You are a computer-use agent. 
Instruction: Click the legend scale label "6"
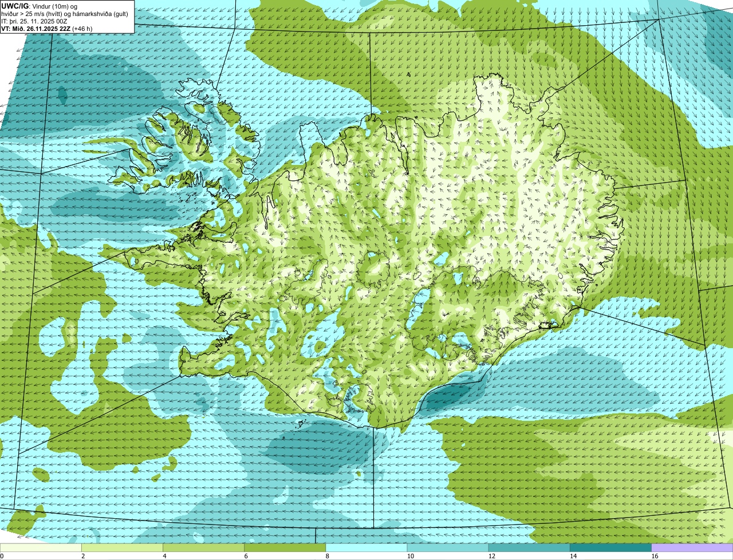pyautogui.click(x=246, y=556)
